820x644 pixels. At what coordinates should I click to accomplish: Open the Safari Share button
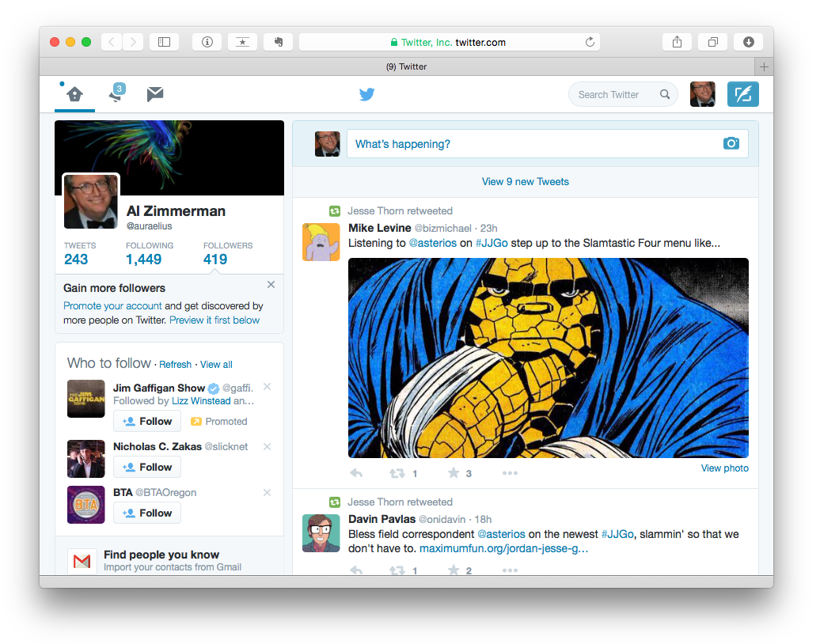point(677,42)
